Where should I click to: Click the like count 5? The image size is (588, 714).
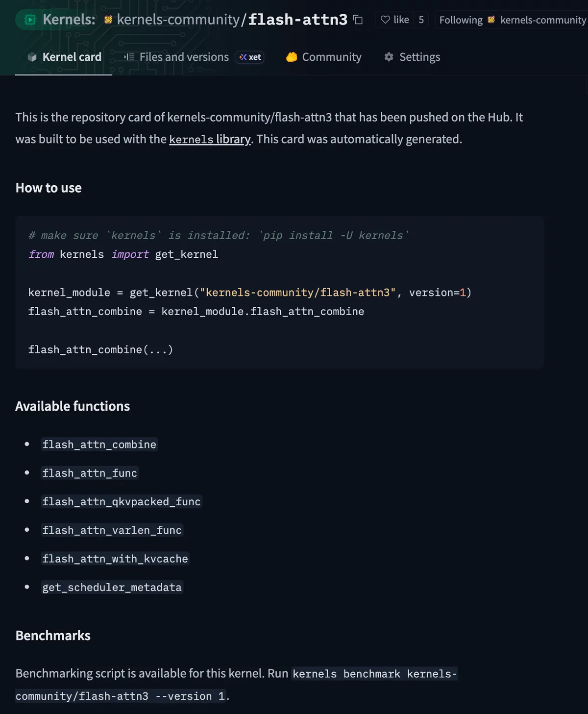[x=421, y=20]
